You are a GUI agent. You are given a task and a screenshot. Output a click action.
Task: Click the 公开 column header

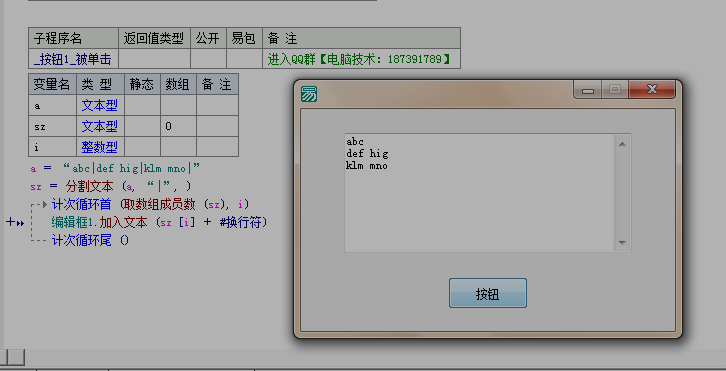pyautogui.click(x=208, y=38)
